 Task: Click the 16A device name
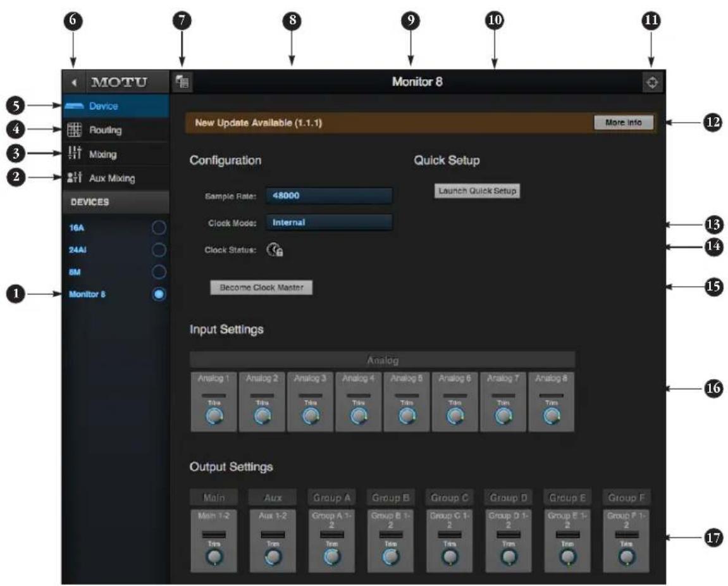tap(77, 228)
